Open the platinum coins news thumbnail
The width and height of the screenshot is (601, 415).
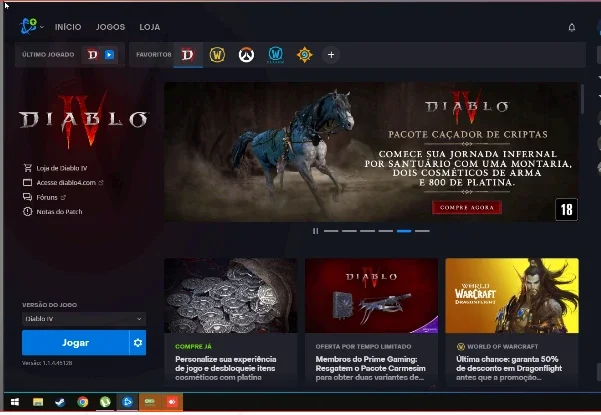(x=231, y=295)
